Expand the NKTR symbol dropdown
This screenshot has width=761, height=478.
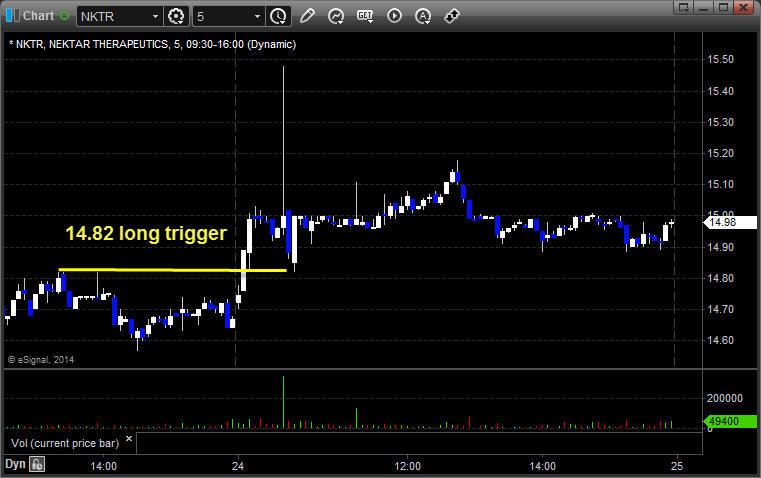point(155,16)
